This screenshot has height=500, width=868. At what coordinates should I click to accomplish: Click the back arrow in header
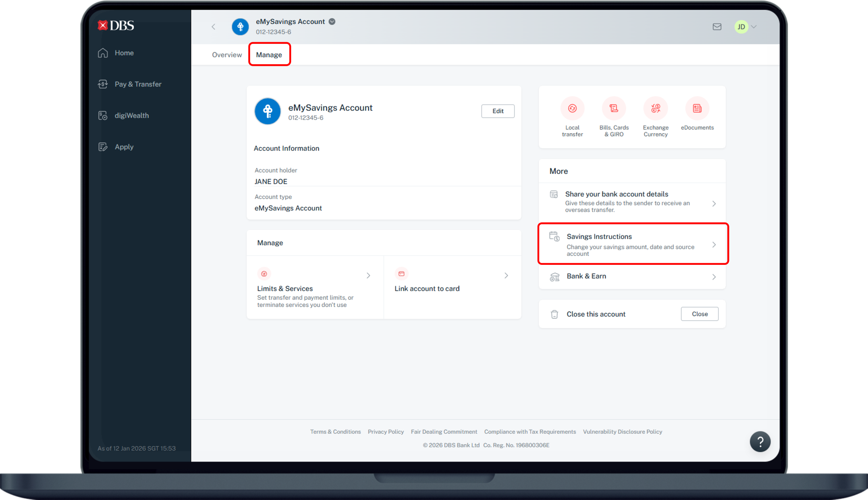coord(214,27)
